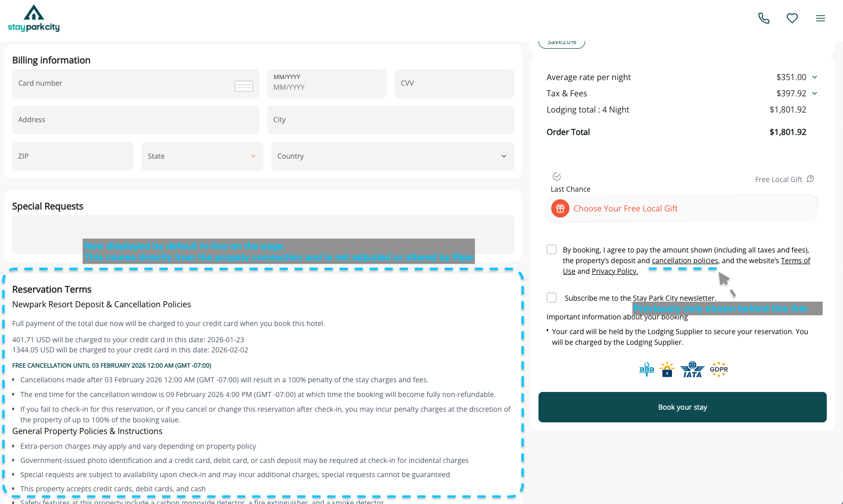Expand Average rate per night details
The height and width of the screenshot is (504, 843).
point(815,77)
